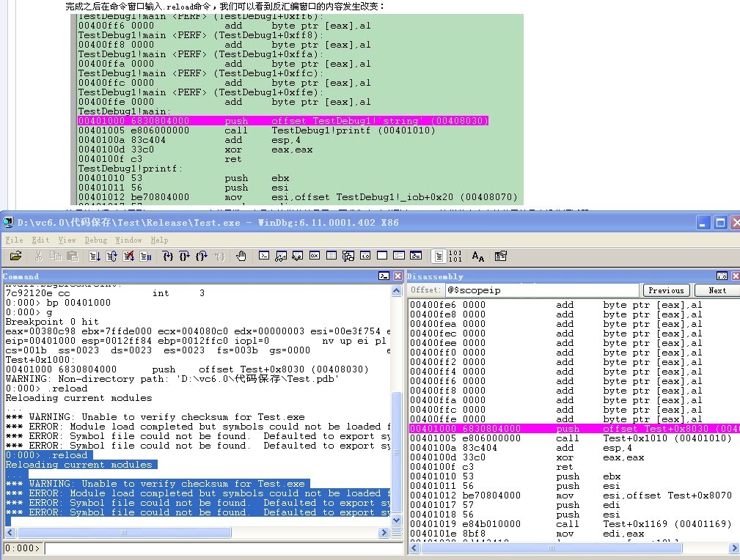This screenshot has width=740, height=560.
Task: Click the 'bp 00401000' command line
Action: 58,303
